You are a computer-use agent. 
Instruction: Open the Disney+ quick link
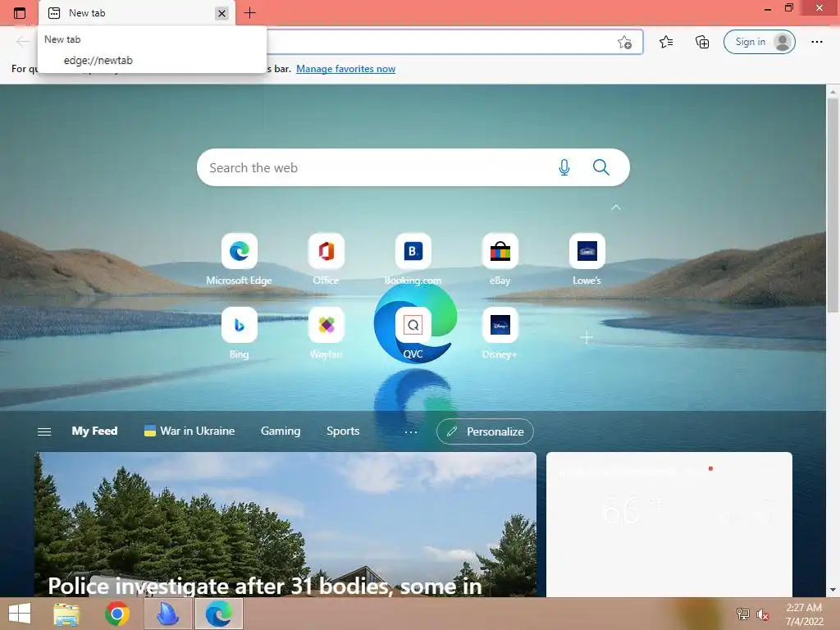pos(500,333)
